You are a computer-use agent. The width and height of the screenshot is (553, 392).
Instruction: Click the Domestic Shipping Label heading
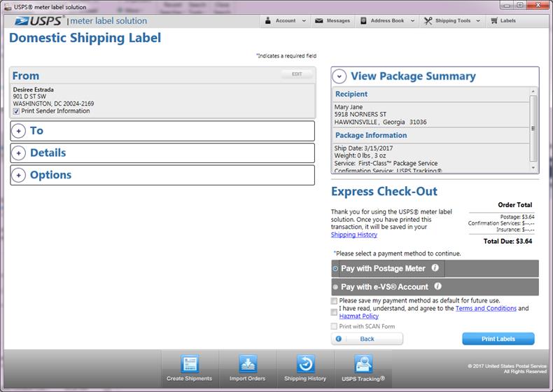point(85,38)
